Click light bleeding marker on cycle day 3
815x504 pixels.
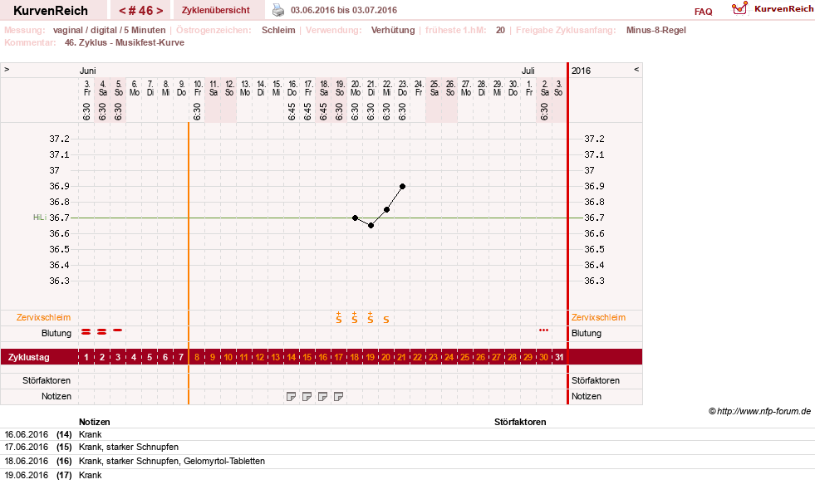coord(118,330)
